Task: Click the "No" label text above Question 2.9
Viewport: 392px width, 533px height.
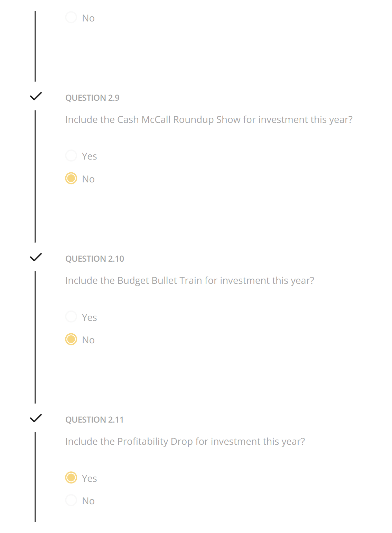Action: pyautogui.click(x=88, y=18)
